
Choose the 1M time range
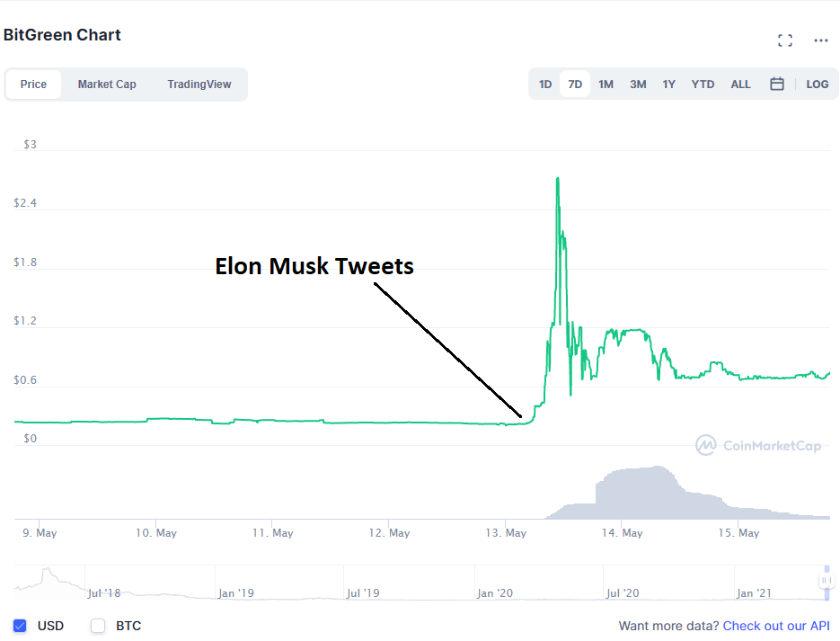606,85
